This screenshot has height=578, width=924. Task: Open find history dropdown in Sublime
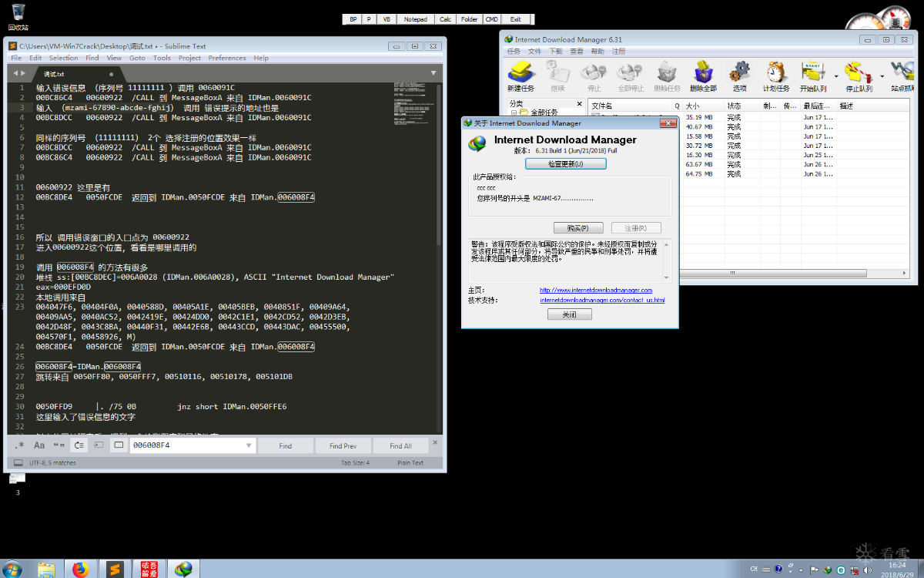coord(248,445)
